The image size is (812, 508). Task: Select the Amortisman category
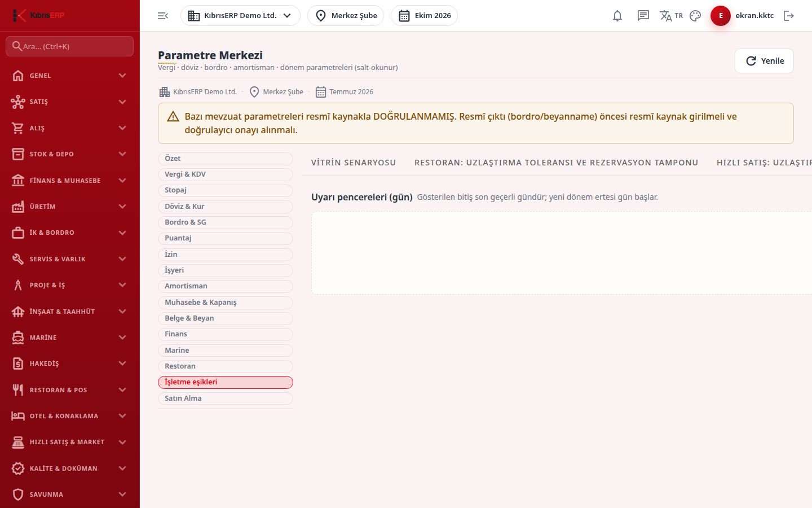click(226, 286)
